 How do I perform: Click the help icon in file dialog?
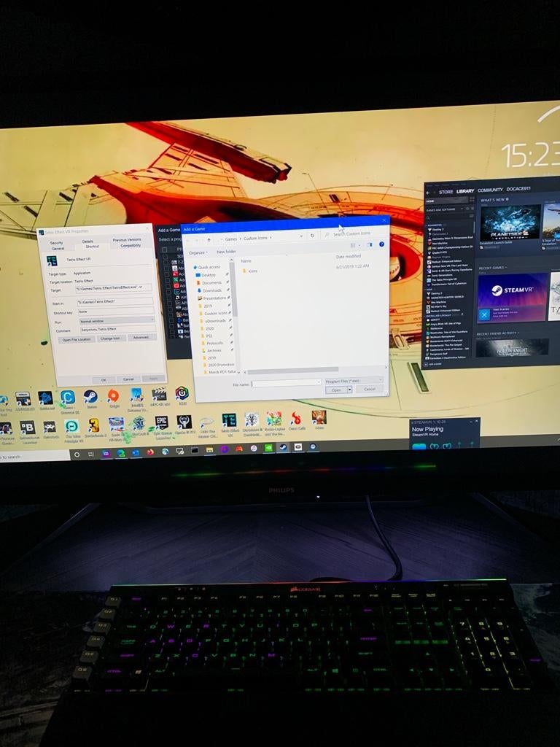(381, 244)
